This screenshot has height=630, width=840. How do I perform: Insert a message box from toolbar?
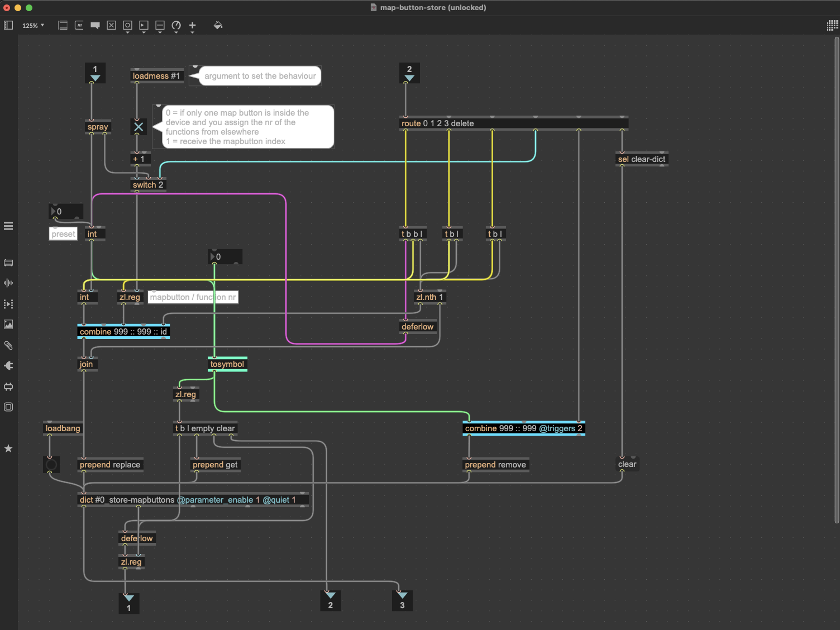click(79, 25)
